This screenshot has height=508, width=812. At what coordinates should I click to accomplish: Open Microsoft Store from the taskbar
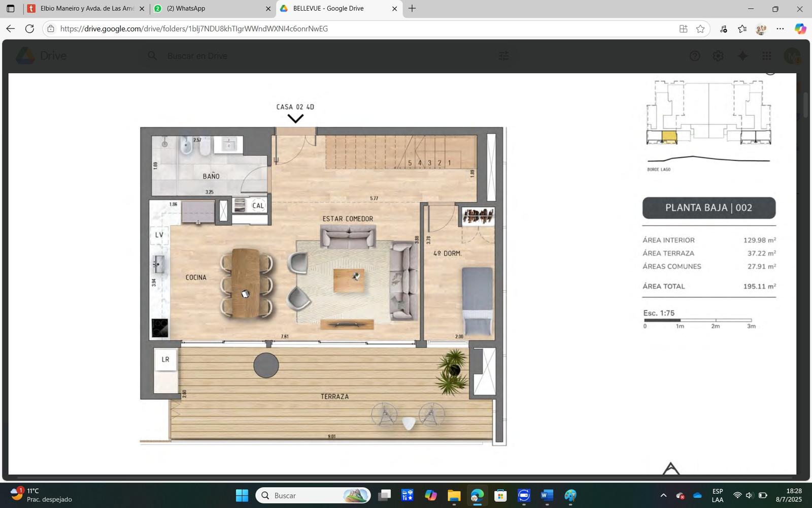[500, 495]
